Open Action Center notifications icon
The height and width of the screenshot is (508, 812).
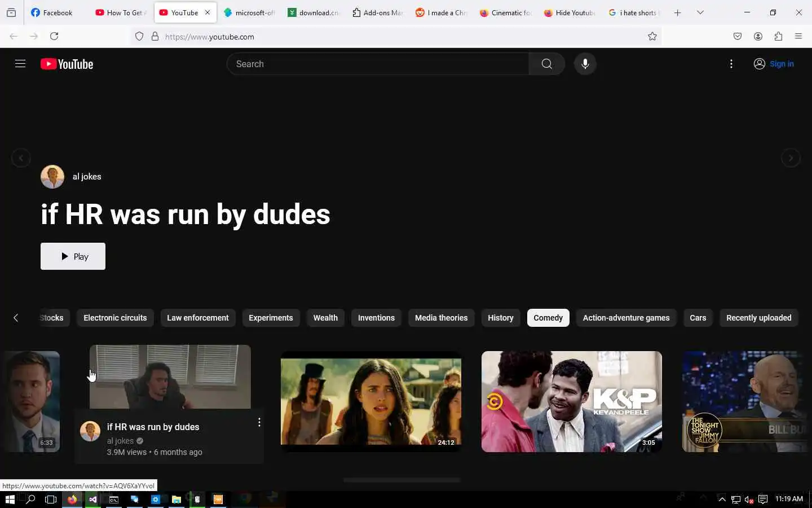point(763,499)
